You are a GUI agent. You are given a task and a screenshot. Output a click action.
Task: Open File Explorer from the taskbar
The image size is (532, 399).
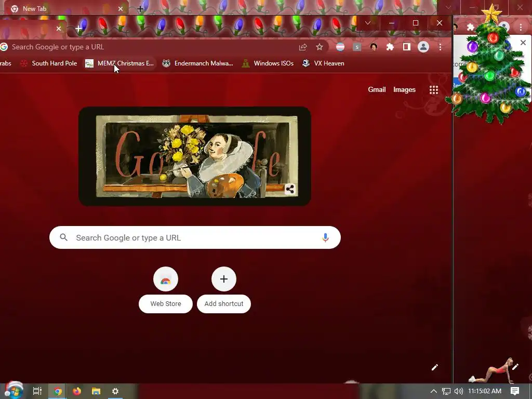click(96, 391)
